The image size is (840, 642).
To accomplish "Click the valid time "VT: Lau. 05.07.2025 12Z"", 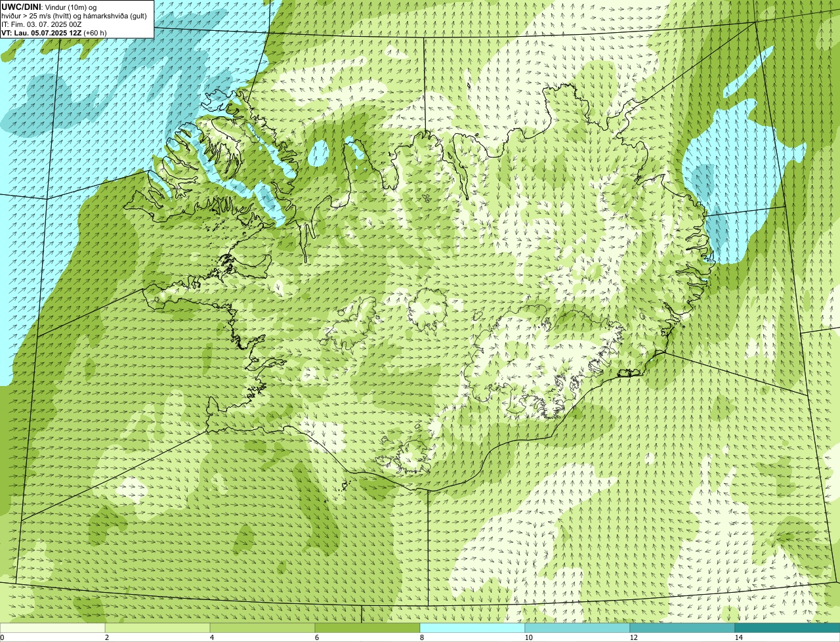I will [x=41, y=33].
